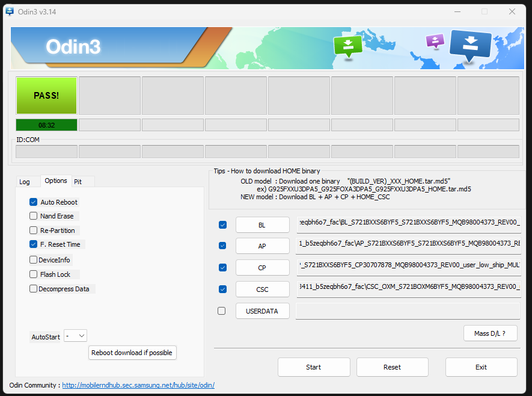Click the Mass D/L ? button
This screenshot has height=396, width=532.
[490, 333]
